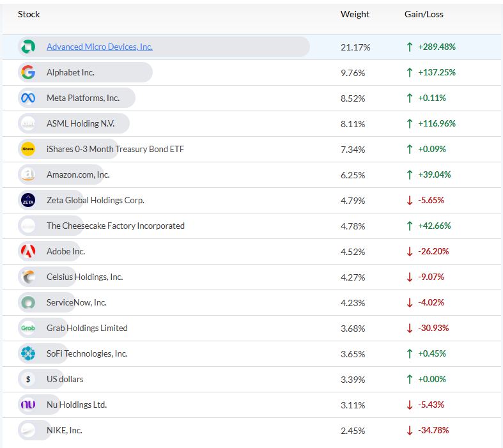Click the Cheesecake Factory logo icon

28,226
